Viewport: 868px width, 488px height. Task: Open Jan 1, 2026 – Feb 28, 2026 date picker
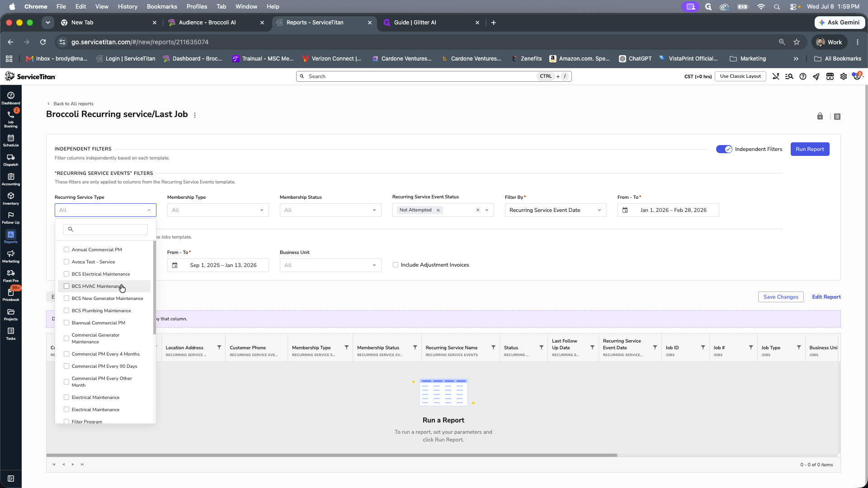point(668,210)
